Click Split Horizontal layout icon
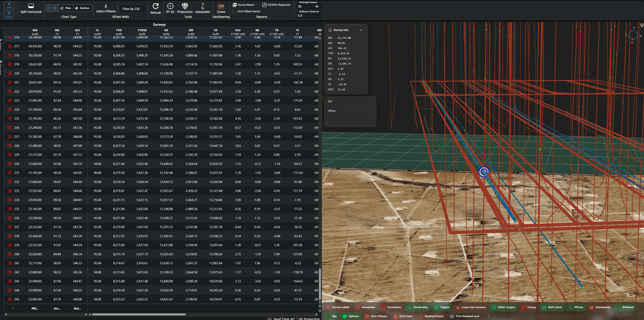The height and width of the screenshot is (320, 644). point(31,6)
